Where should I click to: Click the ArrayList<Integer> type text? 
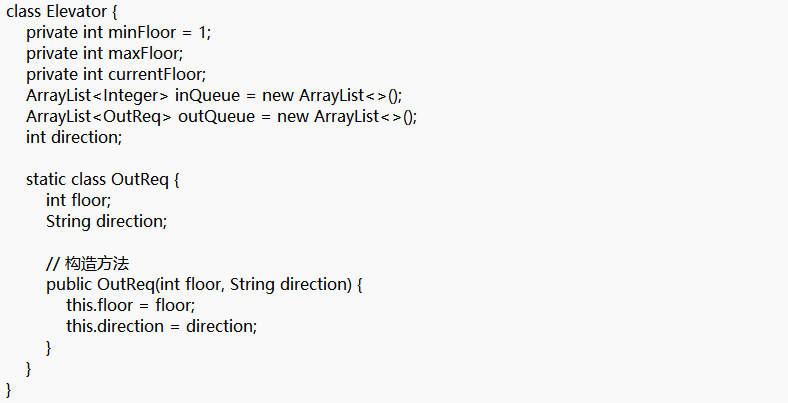pyautogui.click(x=98, y=95)
